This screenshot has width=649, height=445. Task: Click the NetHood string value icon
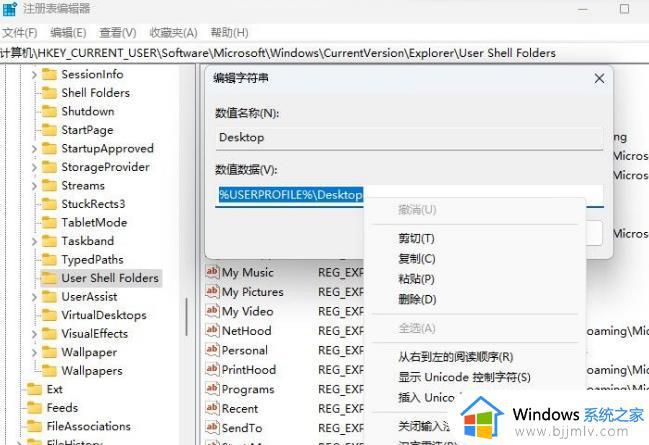pos(212,331)
